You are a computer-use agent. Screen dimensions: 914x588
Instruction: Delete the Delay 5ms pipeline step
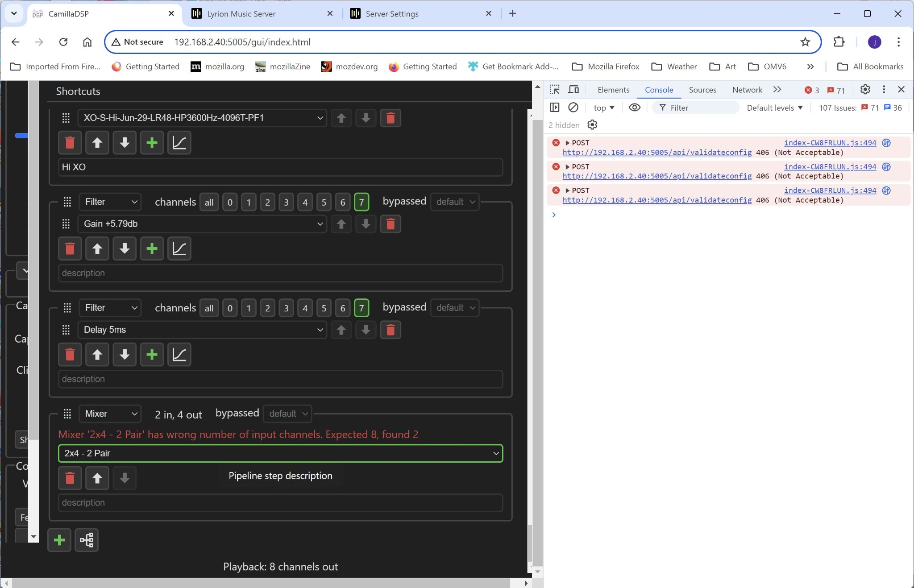coord(70,355)
